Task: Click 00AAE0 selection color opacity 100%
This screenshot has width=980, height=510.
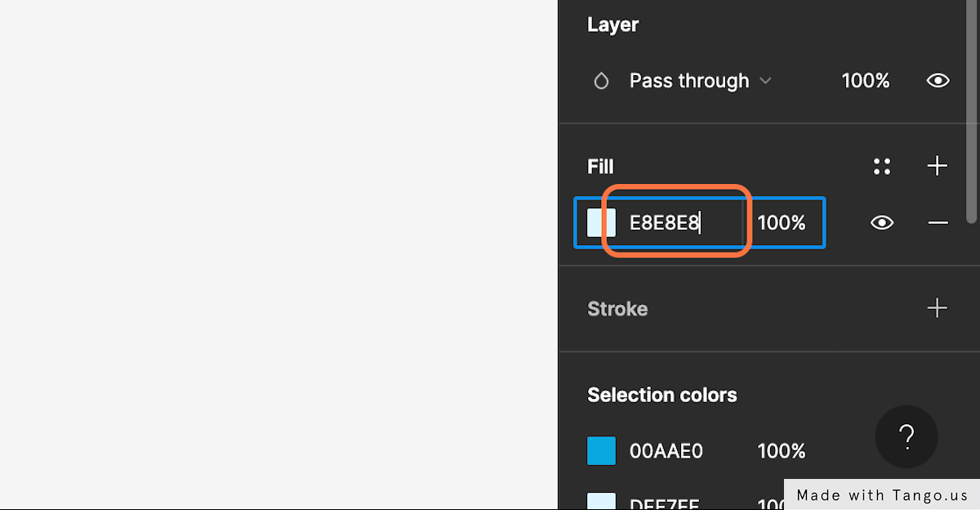Action: tap(782, 451)
